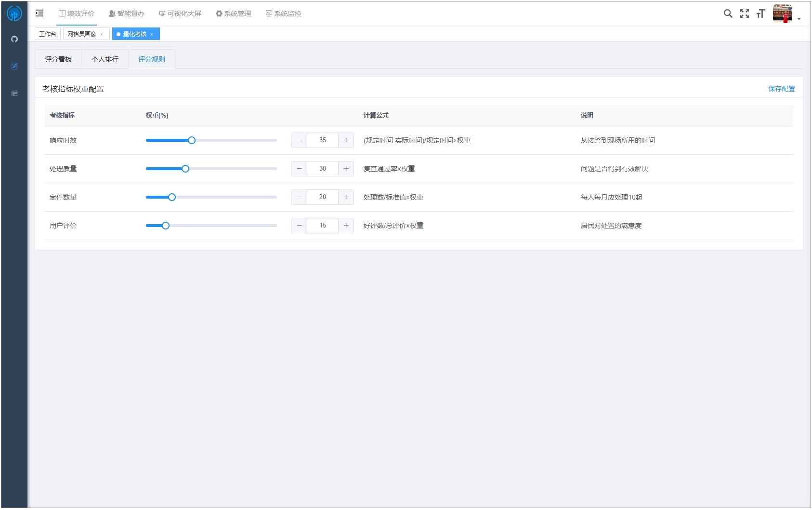Click the 案件数量 weight slider handle

[172, 197]
